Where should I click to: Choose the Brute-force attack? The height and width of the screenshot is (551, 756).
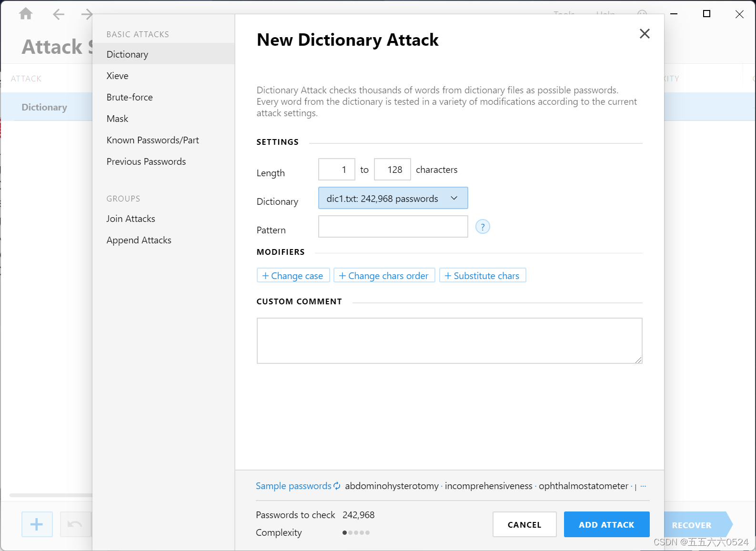[x=163, y=97]
